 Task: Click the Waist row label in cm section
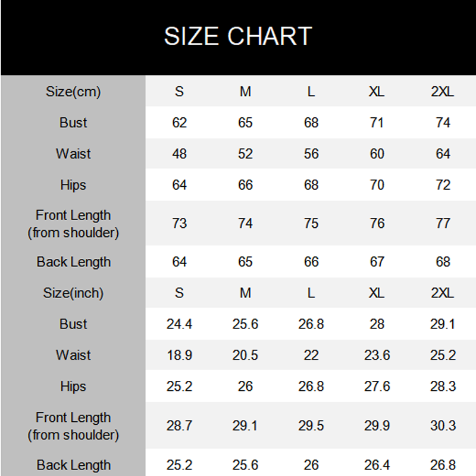[x=73, y=154]
